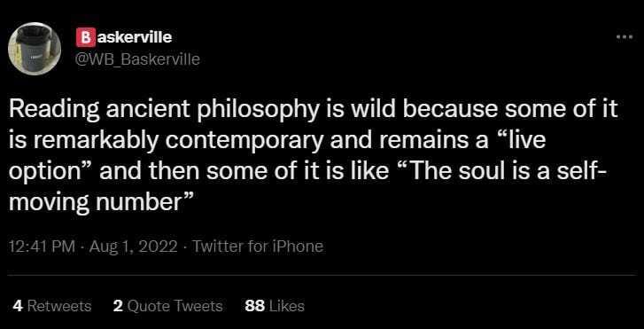The height and width of the screenshot is (329, 644).
Task: Click the number 2 beside Quote Tweets
Action: click(x=118, y=306)
